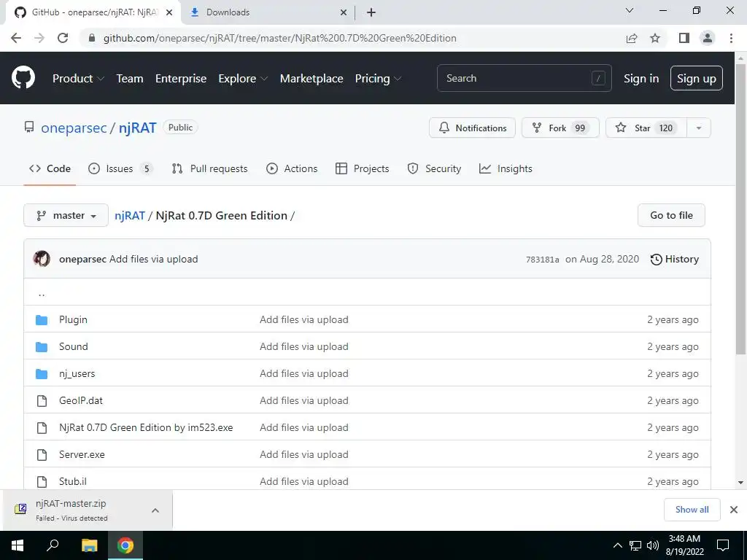Click the Enterprise navigation link
Screen dimensions: 747x560
click(181, 79)
